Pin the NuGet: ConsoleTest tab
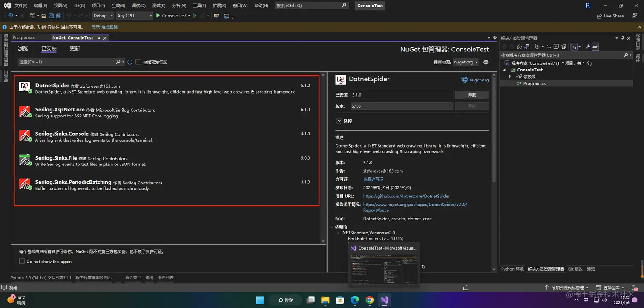 (x=98, y=38)
